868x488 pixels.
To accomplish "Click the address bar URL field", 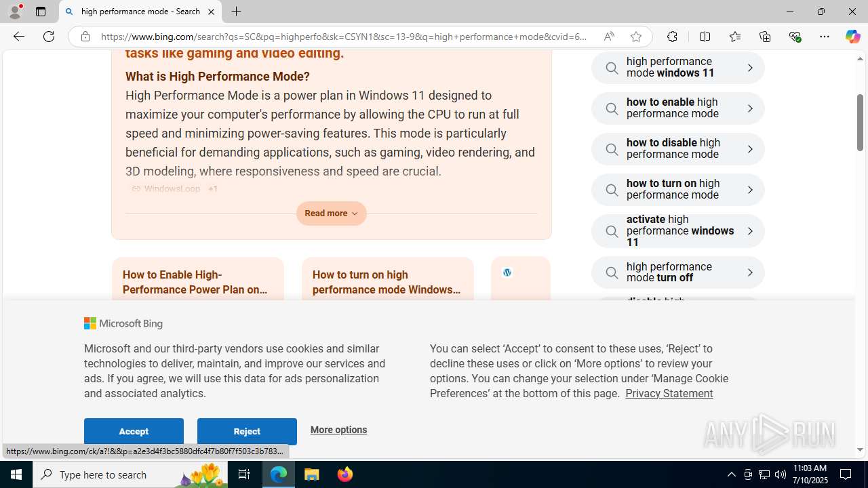I will [x=344, y=37].
